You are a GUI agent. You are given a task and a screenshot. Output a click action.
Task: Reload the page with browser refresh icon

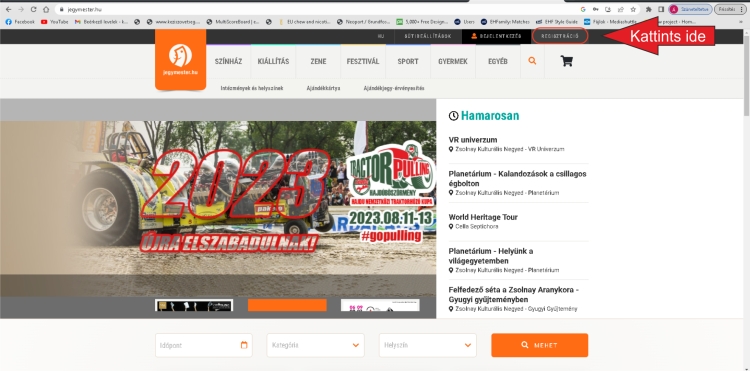pyautogui.click(x=33, y=9)
